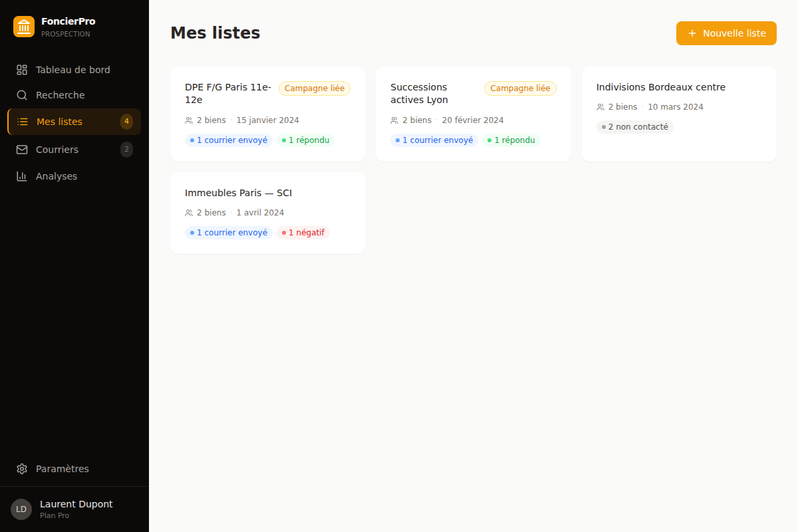The image size is (798, 532).
Task: Click the FoncierPro bank logo icon
Action: (x=24, y=27)
